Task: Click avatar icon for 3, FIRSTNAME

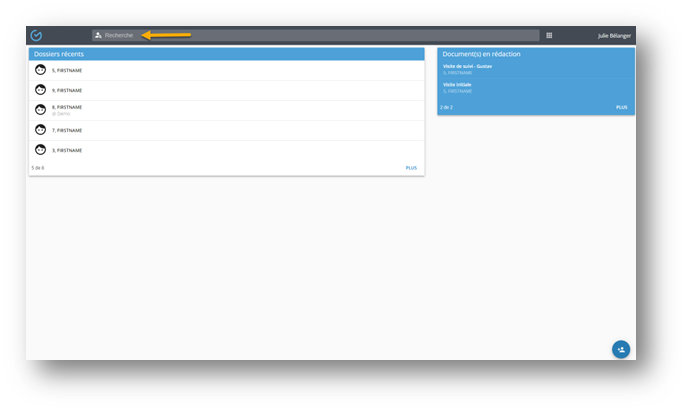Action: click(x=41, y=150)
